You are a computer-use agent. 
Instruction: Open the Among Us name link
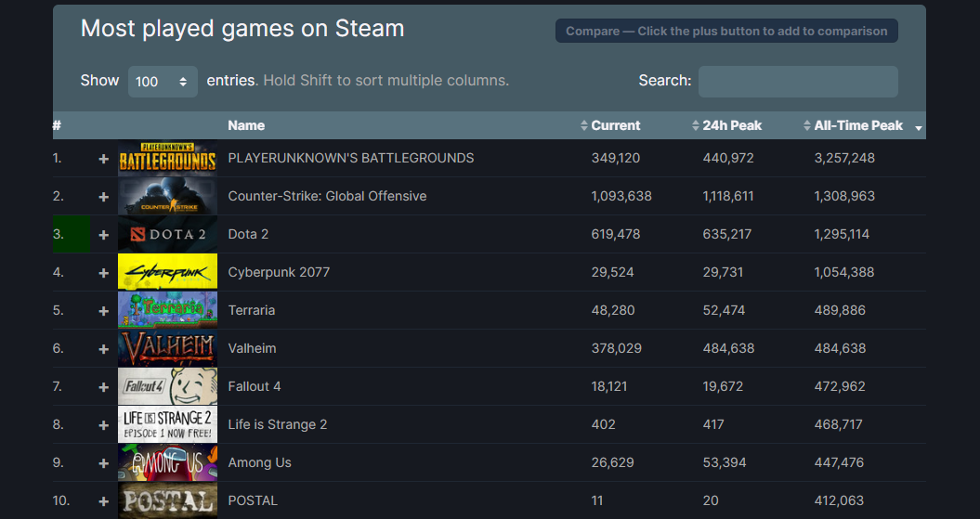(x=259, y=462)
